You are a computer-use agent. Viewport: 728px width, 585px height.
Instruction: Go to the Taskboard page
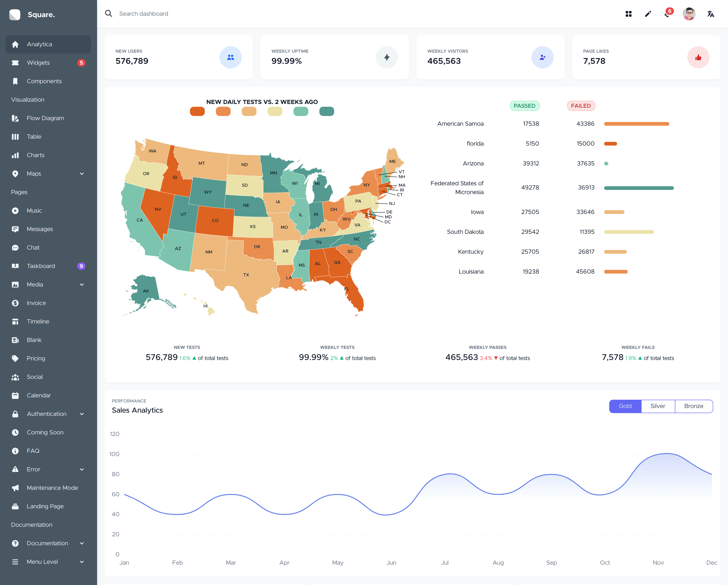pyautogui.click(x=40, y=266)
